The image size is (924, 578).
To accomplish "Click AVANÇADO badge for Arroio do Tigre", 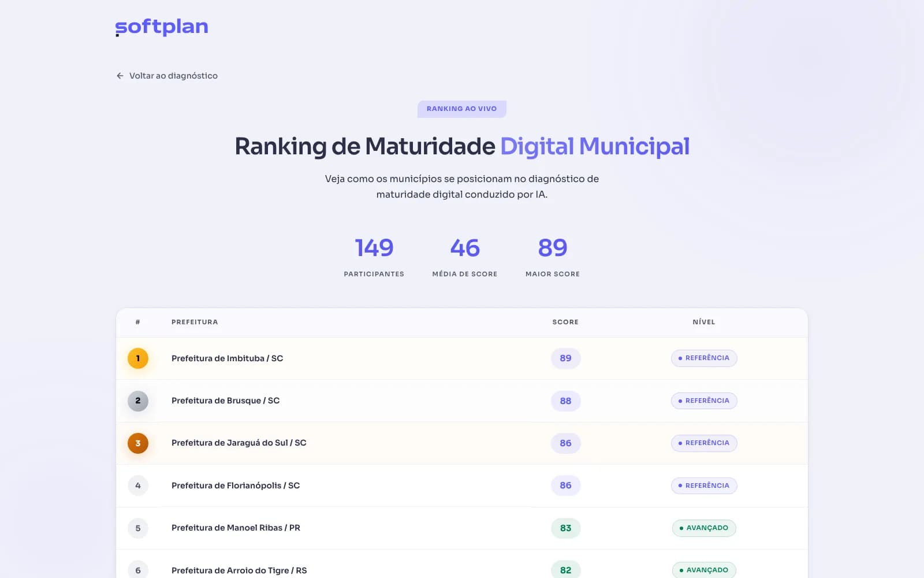I will 704,570.
